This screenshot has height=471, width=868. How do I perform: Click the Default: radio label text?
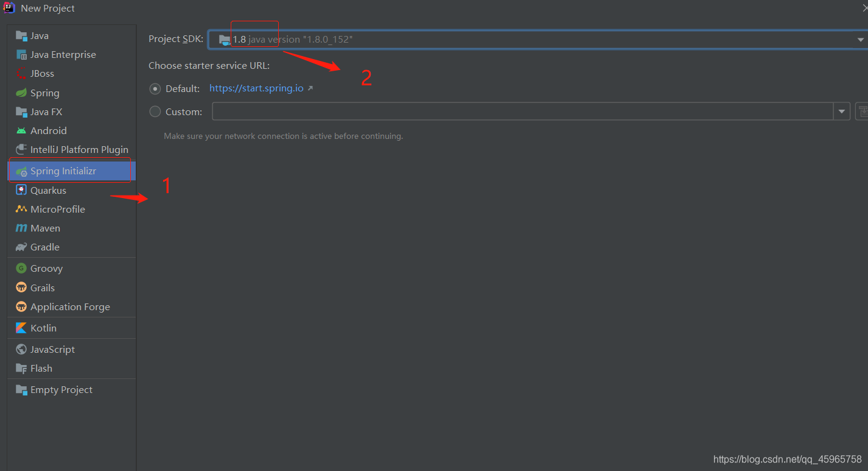183,89
